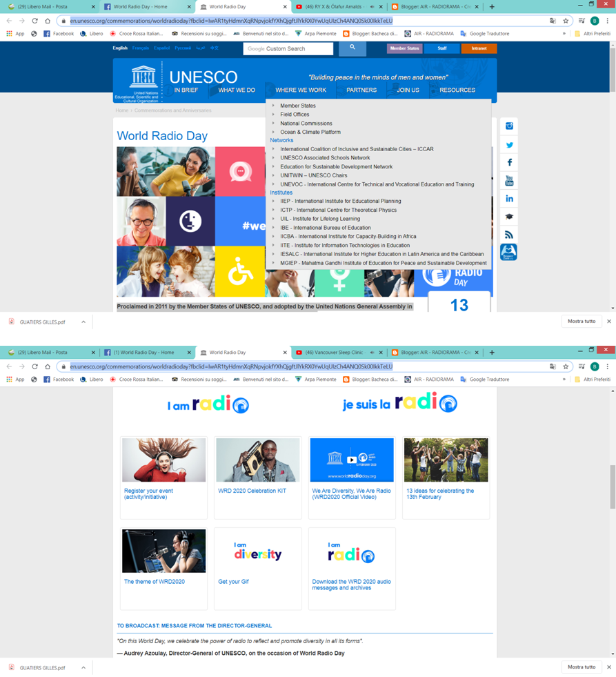This screenshot has height=677, width=616.
Task: Click star bookmark icon in lower window address bar
Action: (x=566, y=366)
